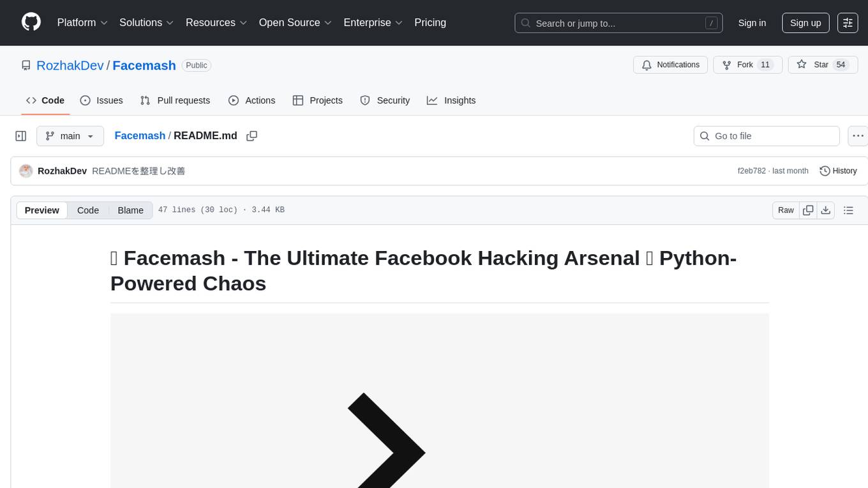Click the GitHub logo icon
The height and width of the screenshot is (488, 868).
31,22
